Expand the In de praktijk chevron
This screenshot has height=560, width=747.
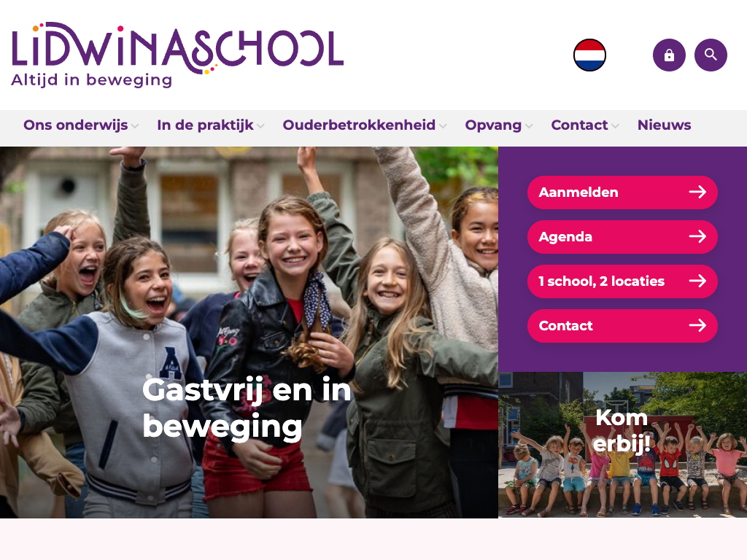(260, 126)
